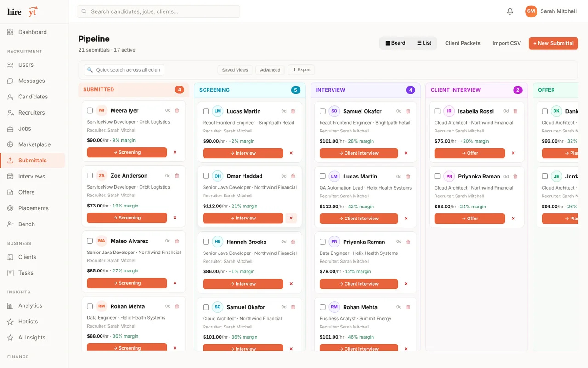Create a submittal with New Submittal button
This screenshot has width=588, height=368.
[553, 43]
